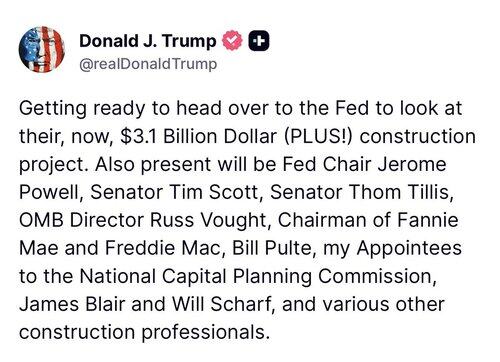500x362 pixels.
Task: Click the words "Fed Chair" in post
Action: (327, 164)
